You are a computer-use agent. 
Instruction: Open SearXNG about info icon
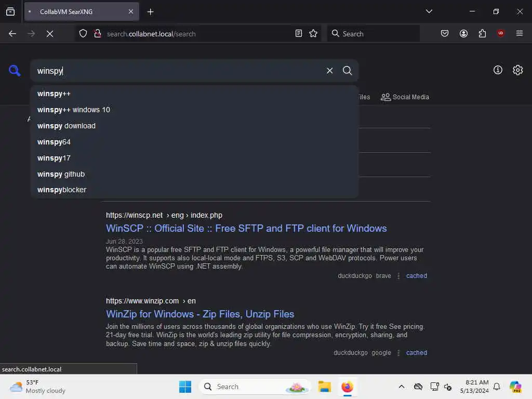click(x=497, y=70)
